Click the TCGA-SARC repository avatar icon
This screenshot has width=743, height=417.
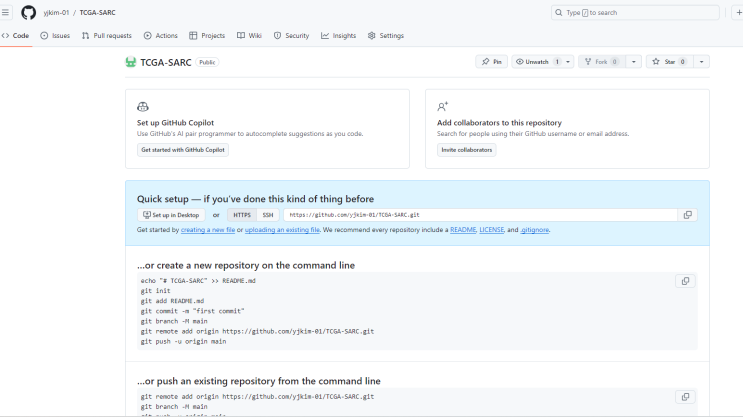click(130, 62)
